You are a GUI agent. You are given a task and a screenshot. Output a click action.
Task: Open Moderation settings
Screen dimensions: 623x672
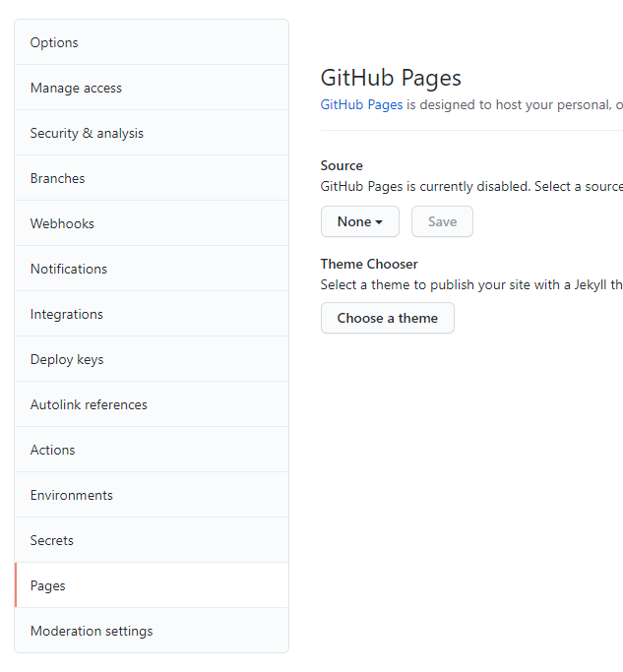[92, 631]
